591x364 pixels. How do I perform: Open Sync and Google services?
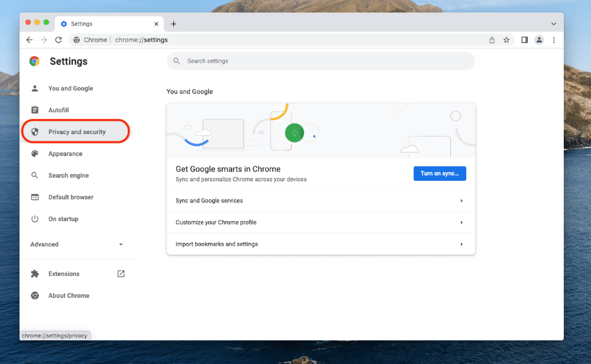coord(321,200)
